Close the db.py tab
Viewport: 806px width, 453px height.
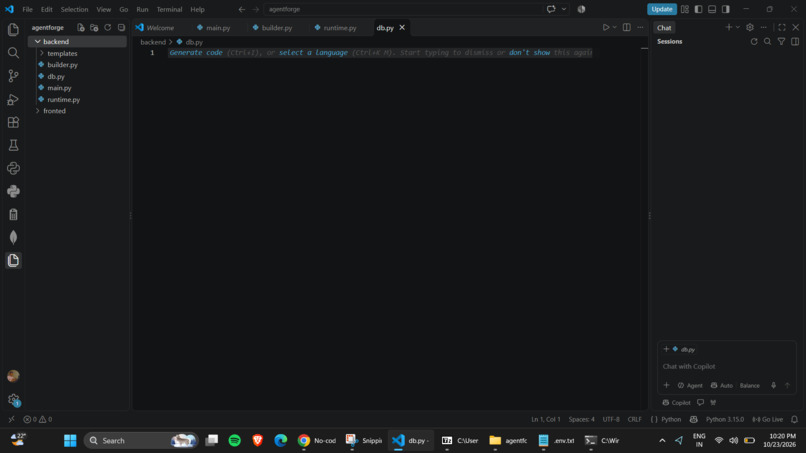click(x=402, y=28)
